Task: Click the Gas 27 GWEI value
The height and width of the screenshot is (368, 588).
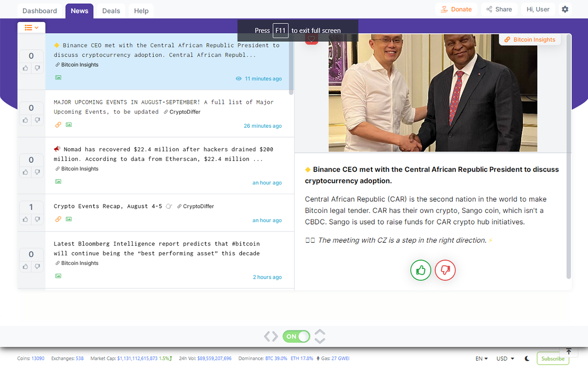Action: 340,358
